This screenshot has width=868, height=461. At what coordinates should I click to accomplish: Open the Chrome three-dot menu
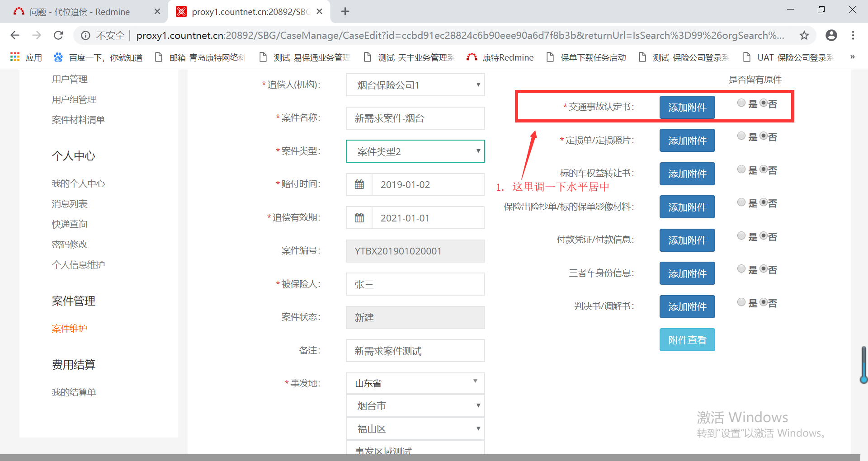tap(853, 35)
